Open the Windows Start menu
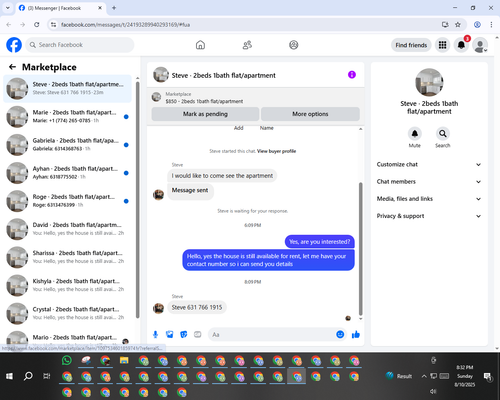The height and width of the screenshot is (400, 500). (x=9, y=376)
